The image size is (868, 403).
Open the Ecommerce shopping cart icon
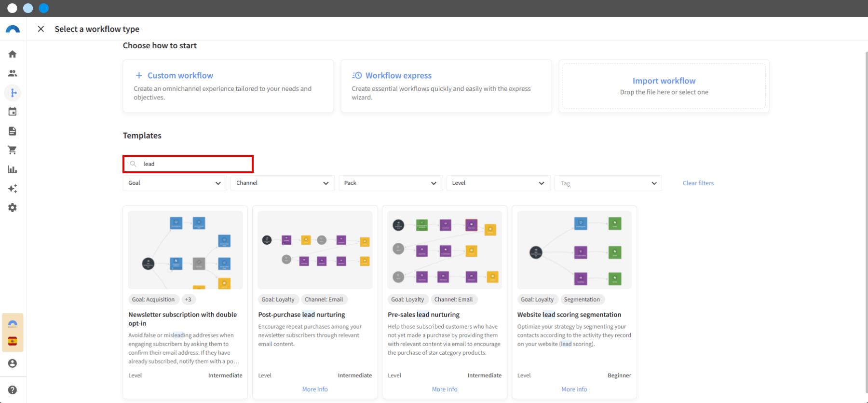coord(13,150)
